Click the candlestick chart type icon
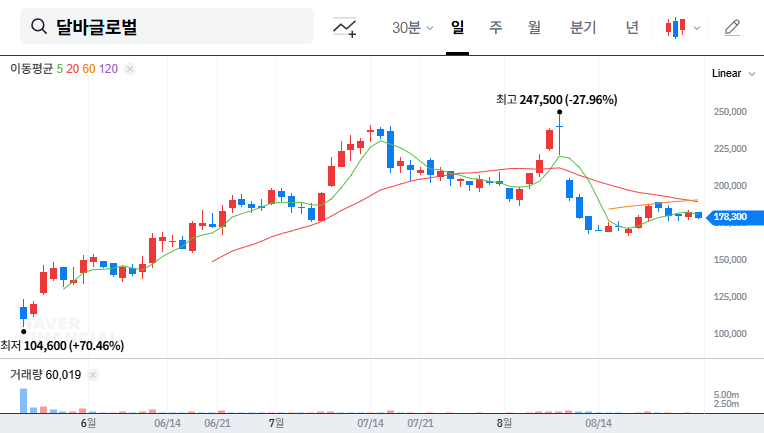Screen dimensions: 764x433 [x=675, y=28]
